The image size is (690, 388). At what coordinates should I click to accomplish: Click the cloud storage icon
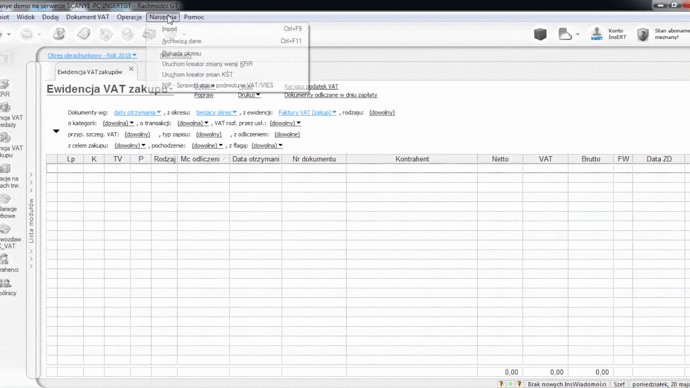click(565, 34)
